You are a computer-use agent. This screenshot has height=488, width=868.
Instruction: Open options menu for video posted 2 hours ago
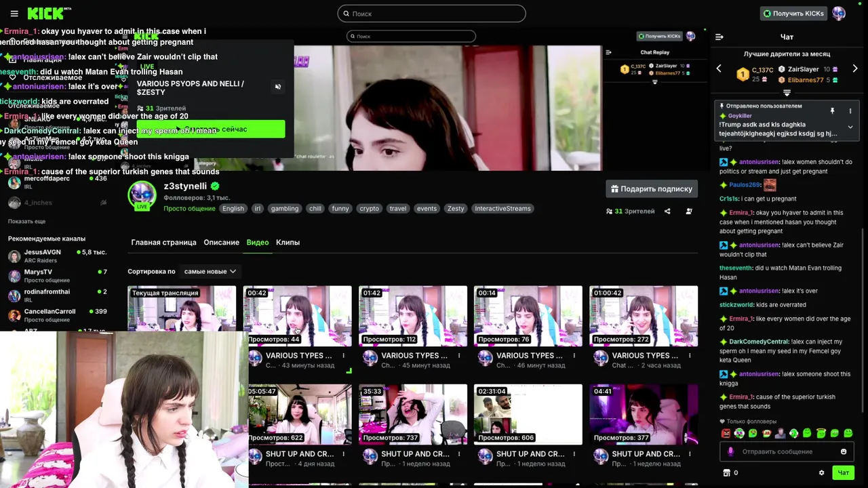690,355
